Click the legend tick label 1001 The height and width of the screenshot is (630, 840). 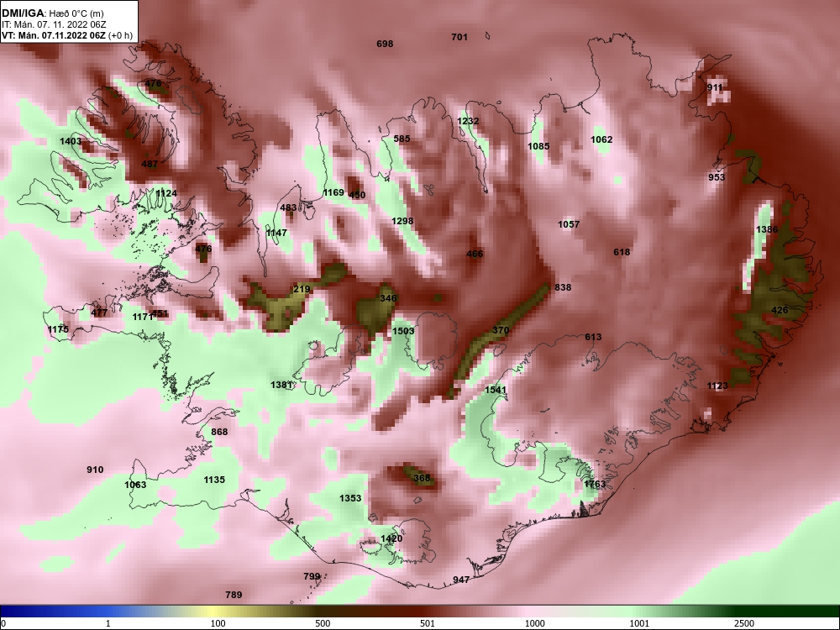tap(639, 623)
